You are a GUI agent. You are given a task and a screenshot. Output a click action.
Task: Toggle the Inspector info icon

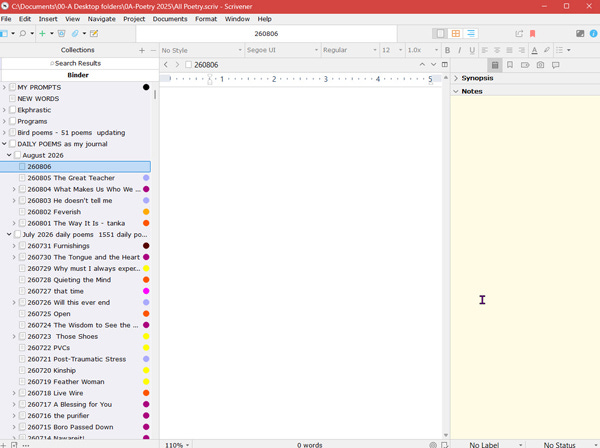(593, 34)
